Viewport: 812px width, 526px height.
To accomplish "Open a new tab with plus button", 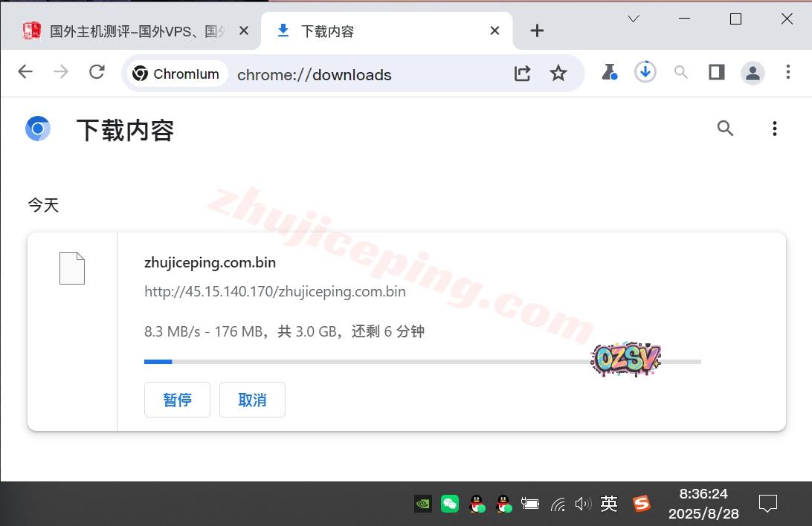I will tap(537, 30).
